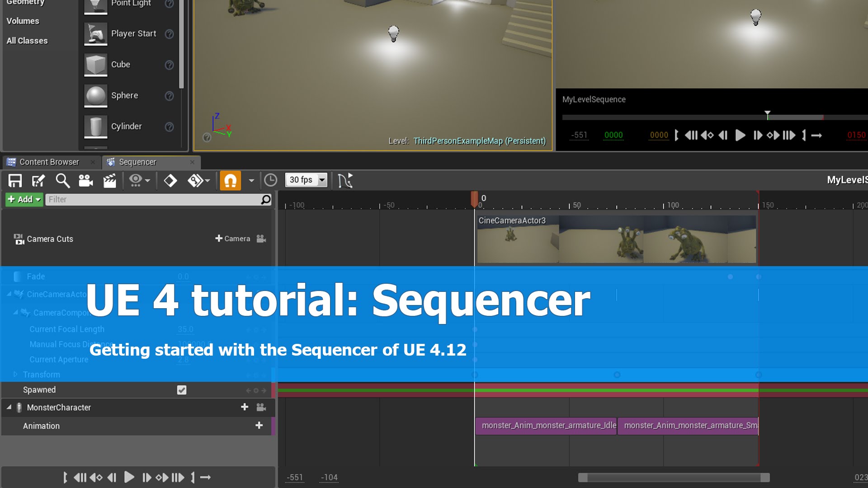Select monster_Anim_monster_armature_Idle clip

point(546,426)
